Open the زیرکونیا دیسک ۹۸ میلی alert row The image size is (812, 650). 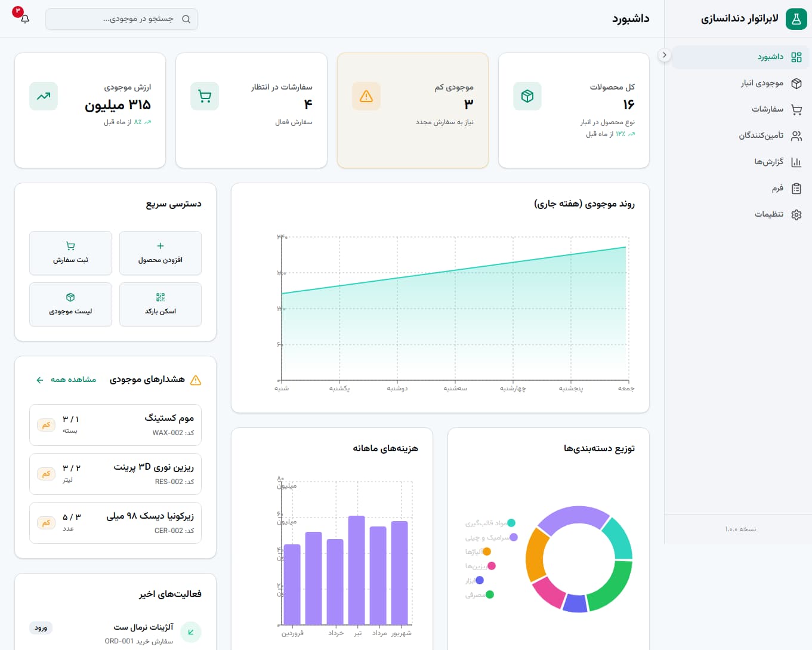pyautogui.click(x=115, y=523)
